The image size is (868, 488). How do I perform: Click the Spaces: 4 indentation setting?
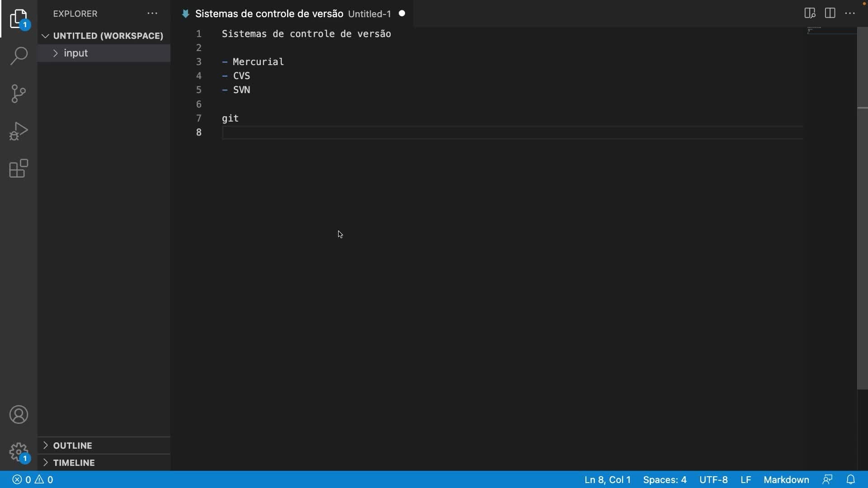click(x=665, y=479)
